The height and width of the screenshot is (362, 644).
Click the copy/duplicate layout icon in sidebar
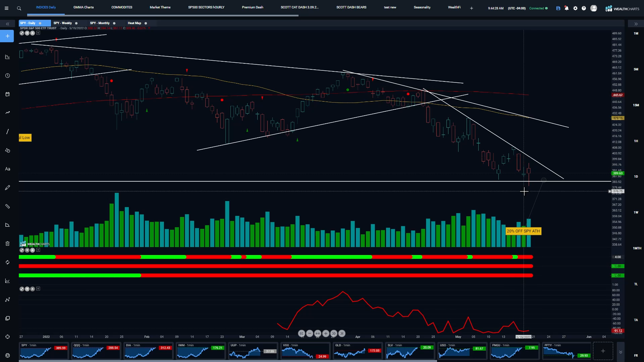tap(7, 318)
